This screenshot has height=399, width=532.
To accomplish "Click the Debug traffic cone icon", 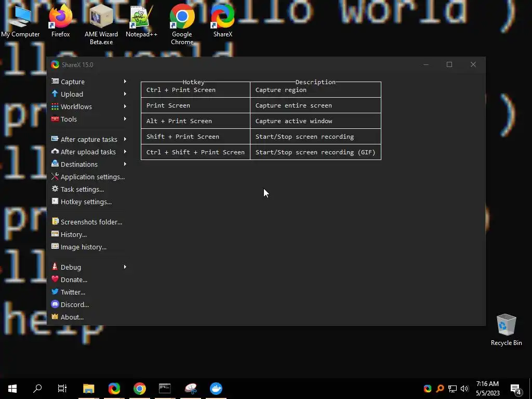I will click(x=55, y=267).
